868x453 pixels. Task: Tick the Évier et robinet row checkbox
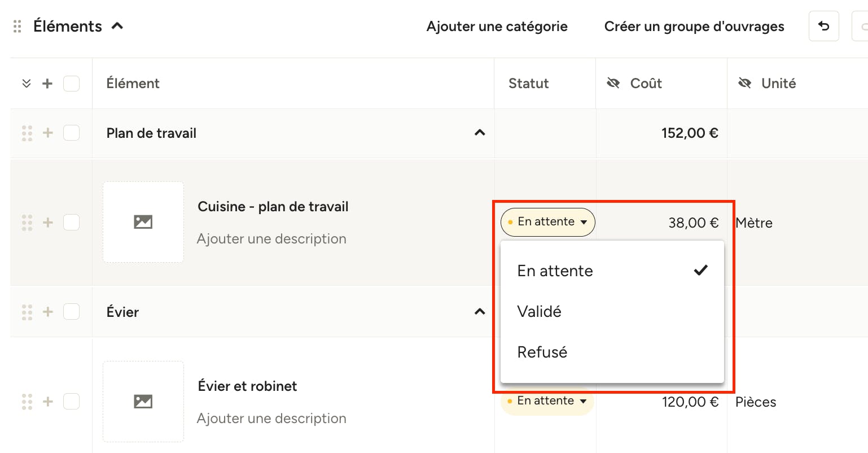[x=71, y=402]
